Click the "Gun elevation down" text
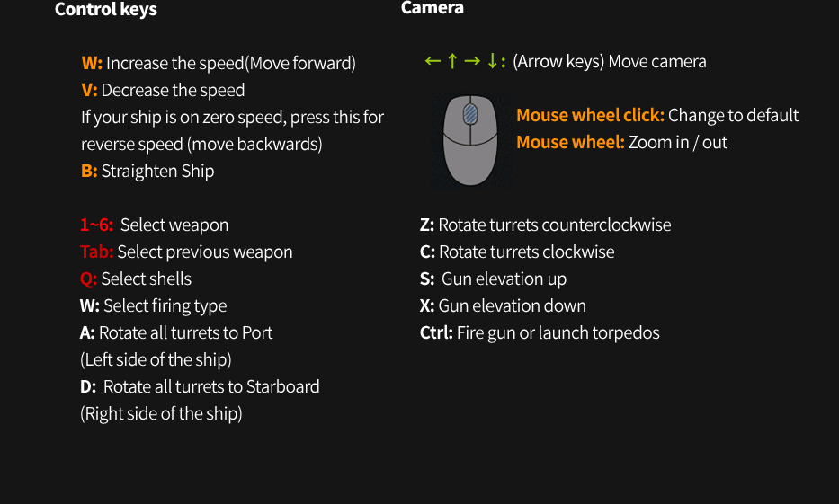Image resolution: width=839 pixels, height=504 pixels. (512, 306)
